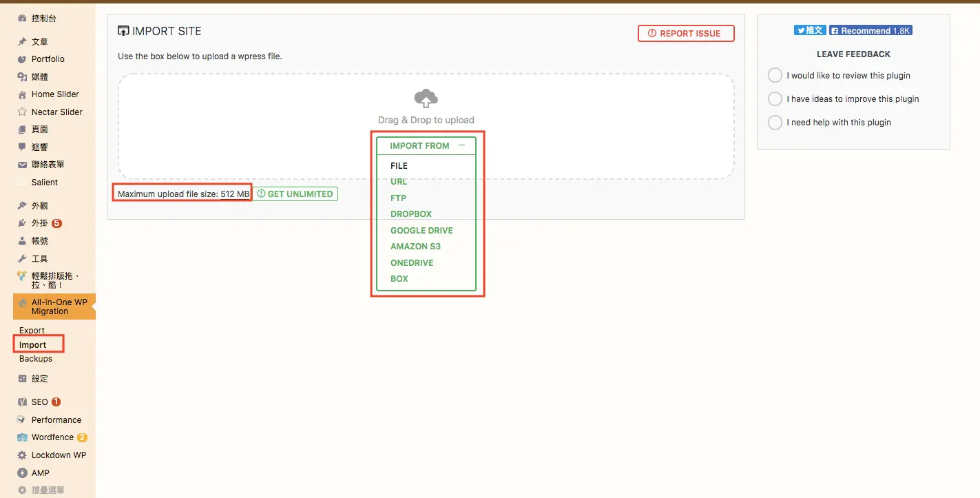Open the 迴響 comments bubble icon
980x498 pixels.
[22, 147]
